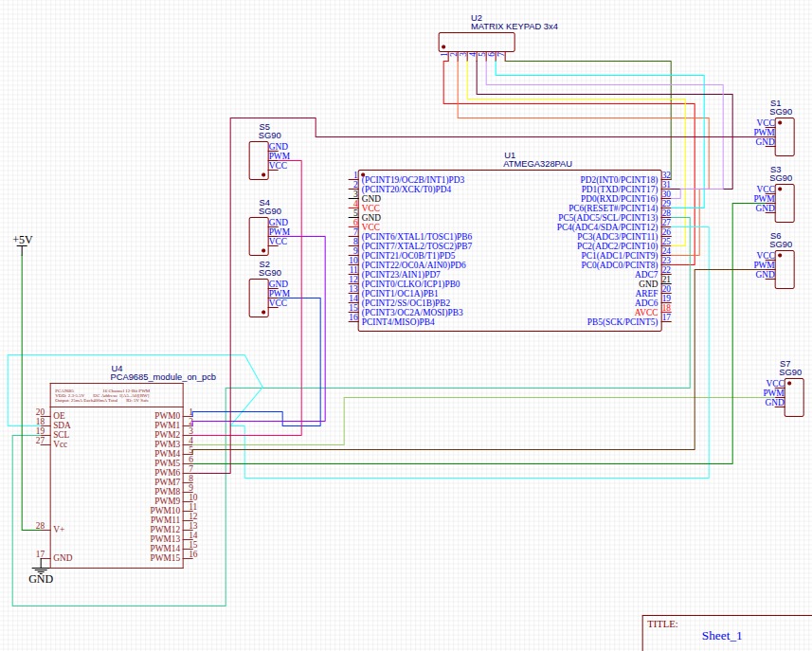Image resolution: width=812 pixels, height=651 pixels.
Task: Click (PCINT6/XTAL1/TOSC1)PB6 pin label
Action: [x=417, y=237]
